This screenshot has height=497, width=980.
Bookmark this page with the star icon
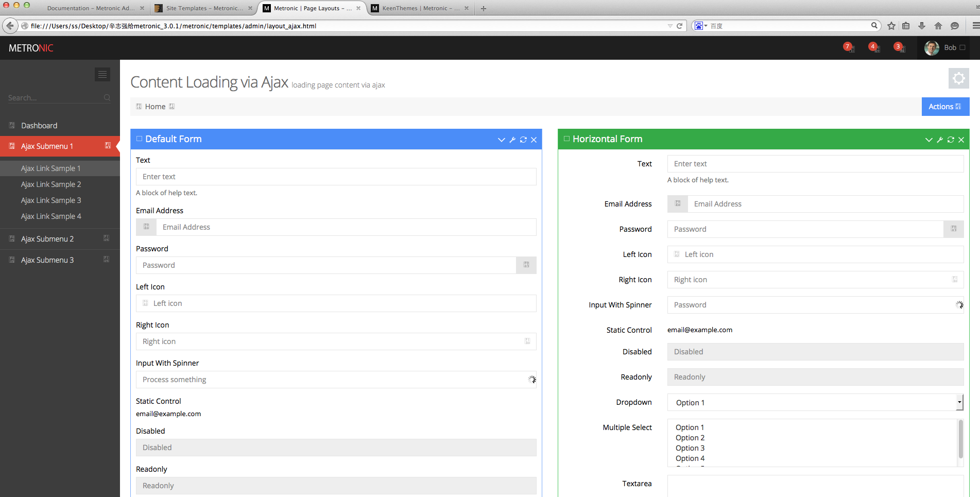click(x=891, y=26)
